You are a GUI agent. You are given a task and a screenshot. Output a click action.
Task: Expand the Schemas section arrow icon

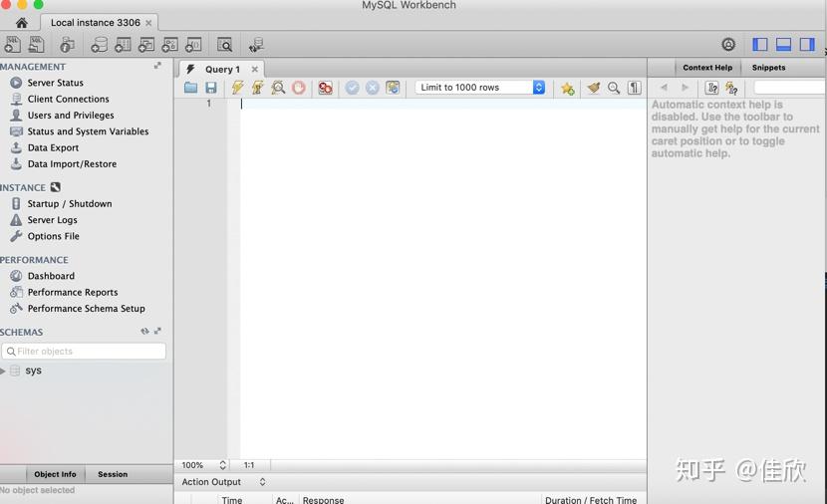pos(157,331)
